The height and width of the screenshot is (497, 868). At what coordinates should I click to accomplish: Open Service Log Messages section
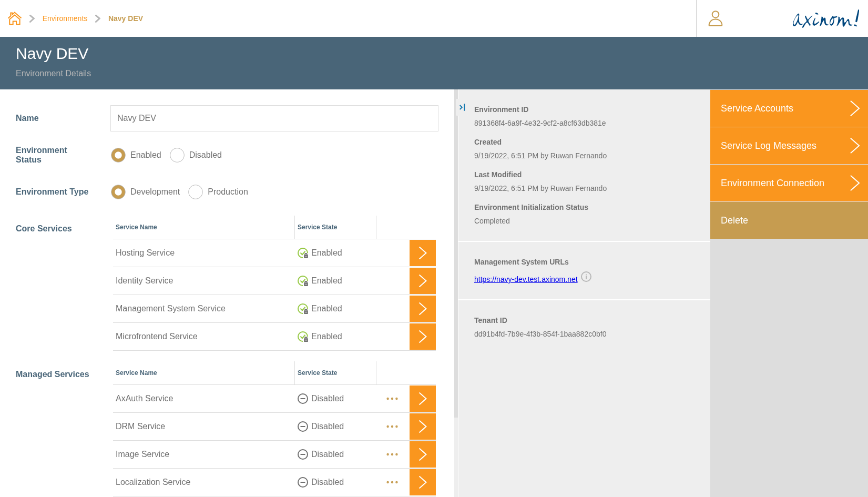tap(789, 146)
